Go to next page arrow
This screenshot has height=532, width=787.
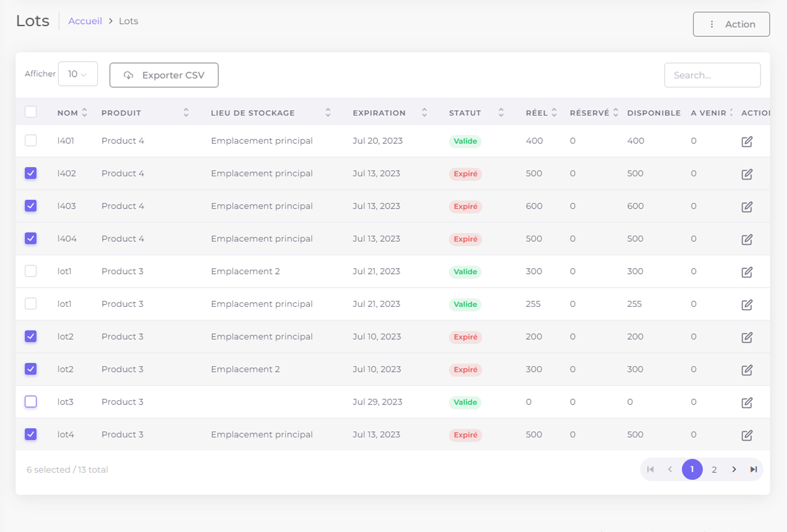[734, 470]
